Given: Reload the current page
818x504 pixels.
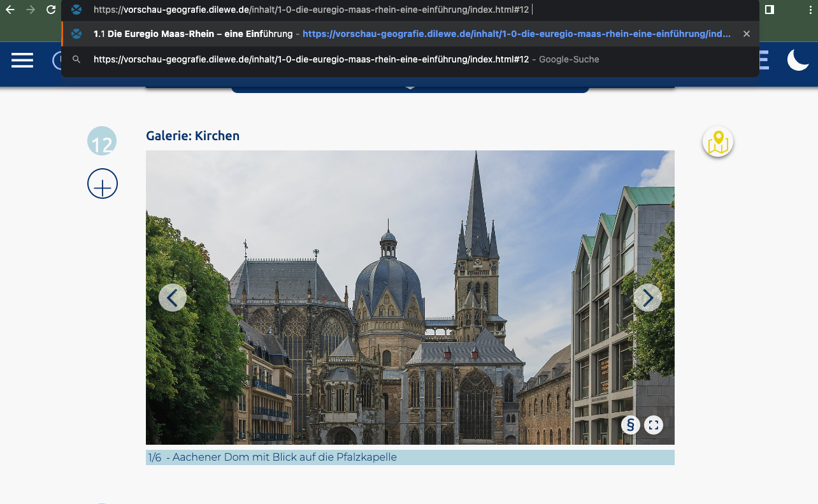Looking at the screenshot, I should [51, 10].
